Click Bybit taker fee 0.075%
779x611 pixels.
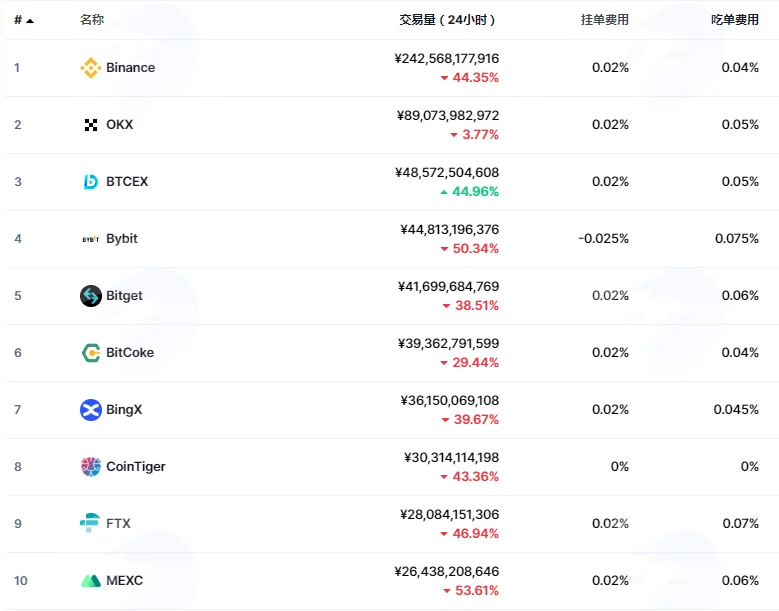(x=737, y=239)
